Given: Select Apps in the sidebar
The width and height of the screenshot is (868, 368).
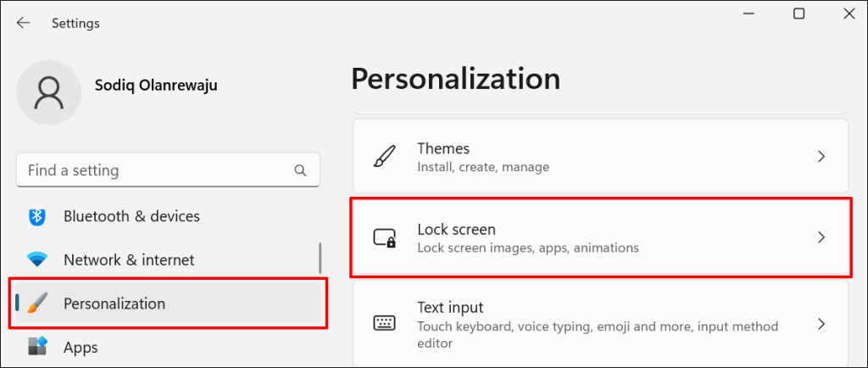Looking at the screenshot, I should coord(81,347).
